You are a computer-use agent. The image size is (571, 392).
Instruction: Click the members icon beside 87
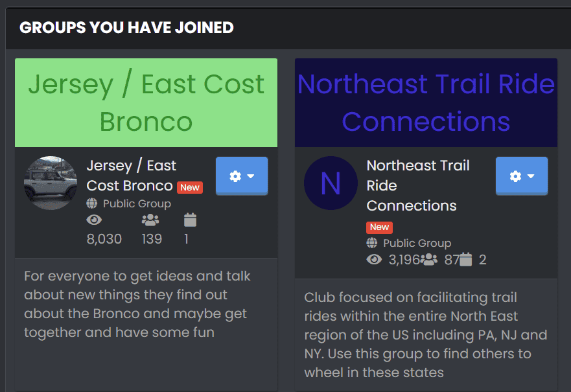point(429,260)
